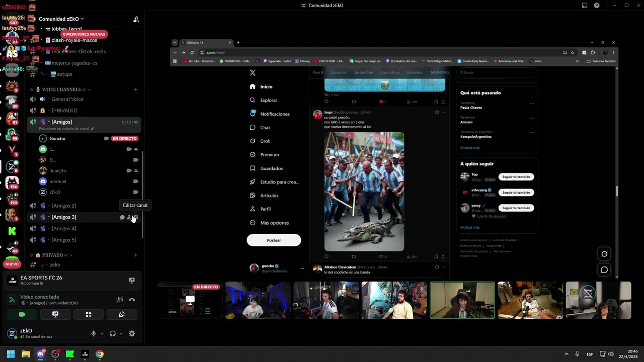Deafen audio with the headphones icon
644x362 pixels.
tap(113, 333)
